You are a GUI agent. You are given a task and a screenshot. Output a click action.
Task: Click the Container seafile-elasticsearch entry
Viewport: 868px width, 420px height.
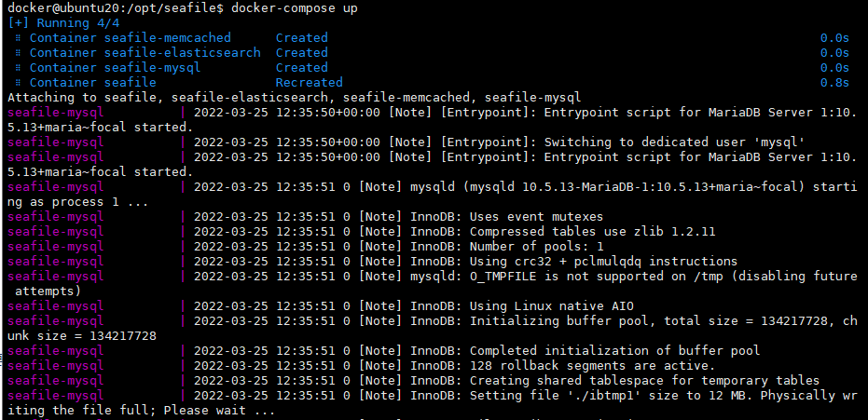[145, 53]
